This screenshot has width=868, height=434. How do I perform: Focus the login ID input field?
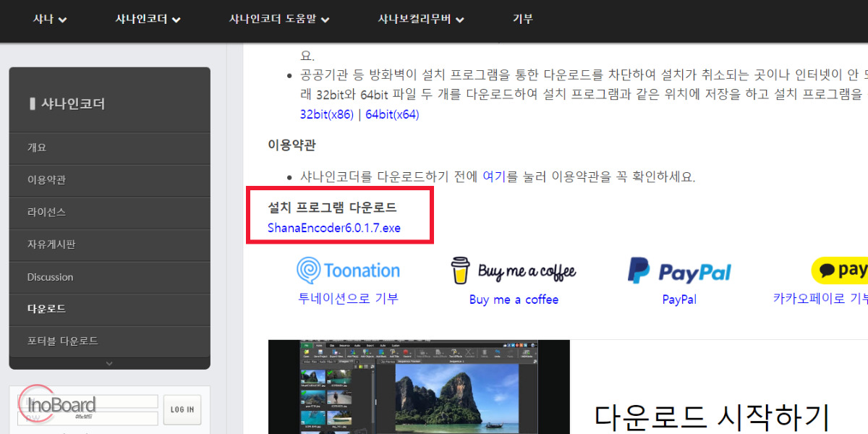click(x=88, y=401)
